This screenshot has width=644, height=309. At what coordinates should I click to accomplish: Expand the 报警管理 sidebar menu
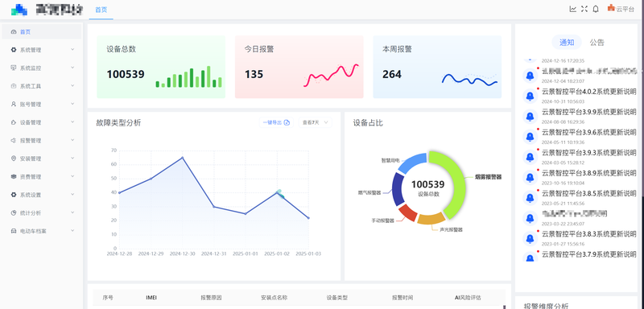(42, 140)
